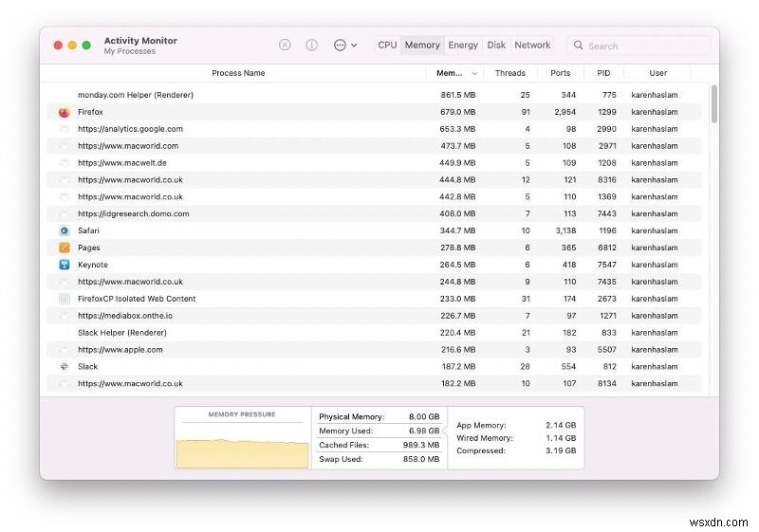This screenshot has height=532, width=759.
Task: Select the https://idgresearch.domo.com process
Action: (x=134, y=213)
